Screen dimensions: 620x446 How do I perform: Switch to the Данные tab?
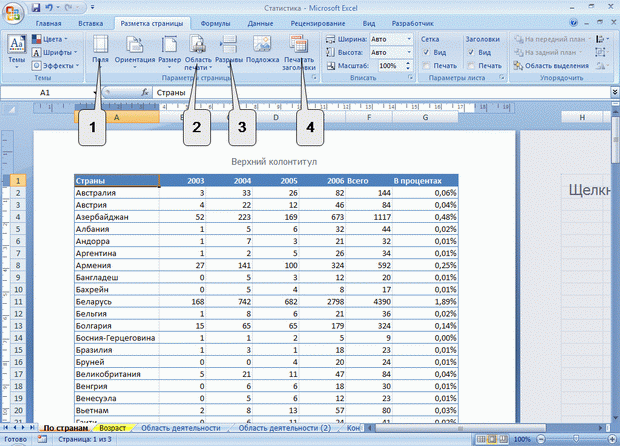(x=260, y=23)
